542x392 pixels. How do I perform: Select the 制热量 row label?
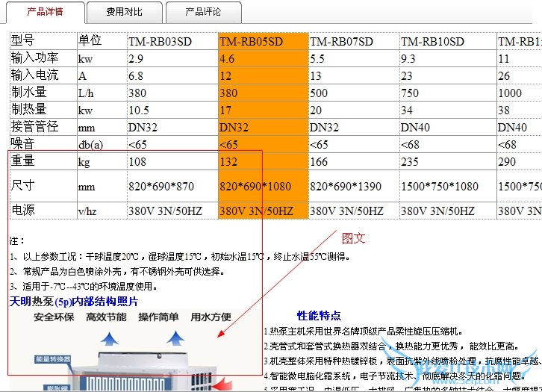28,110
